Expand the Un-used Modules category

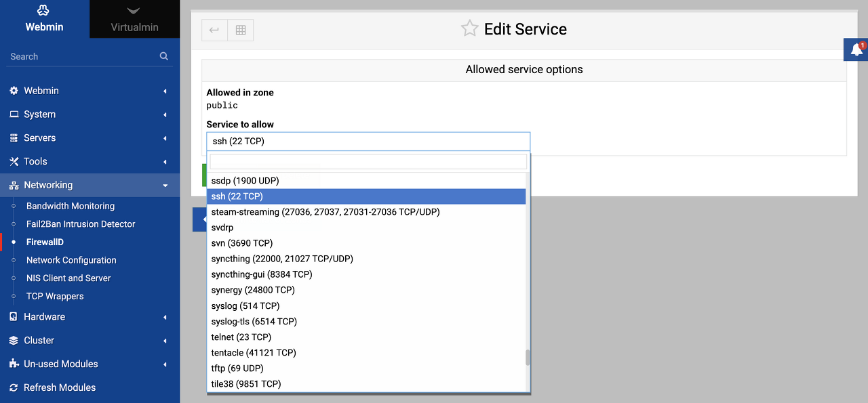click(90, 364)
